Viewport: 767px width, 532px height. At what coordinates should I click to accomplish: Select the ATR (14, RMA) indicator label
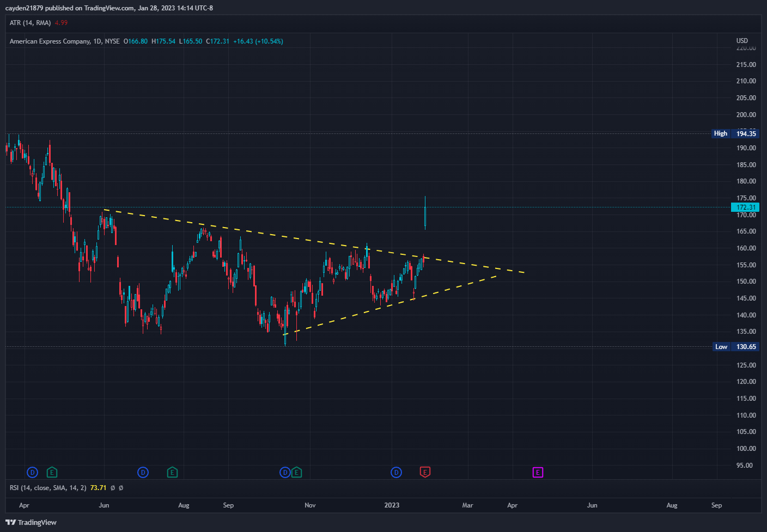click(x=30, y=23)
